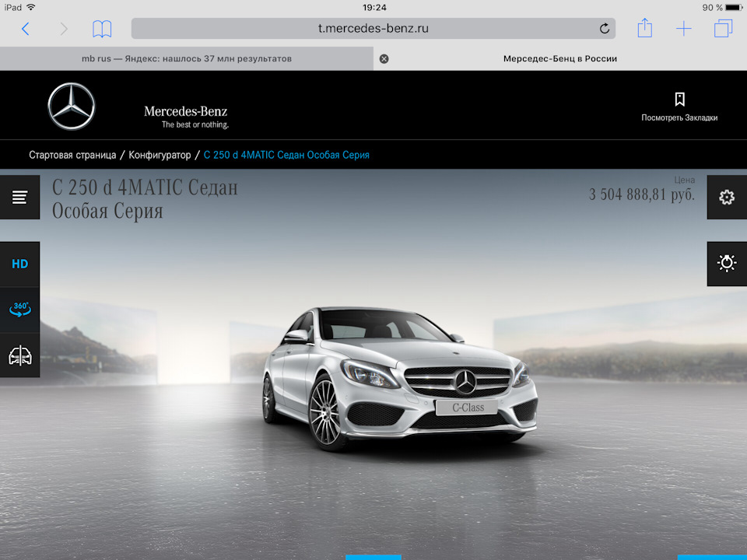This screenshot has height=560, width=747.
Task: Open Посмотреть Закладки bookmark icon
Action: tap(679, 107)
